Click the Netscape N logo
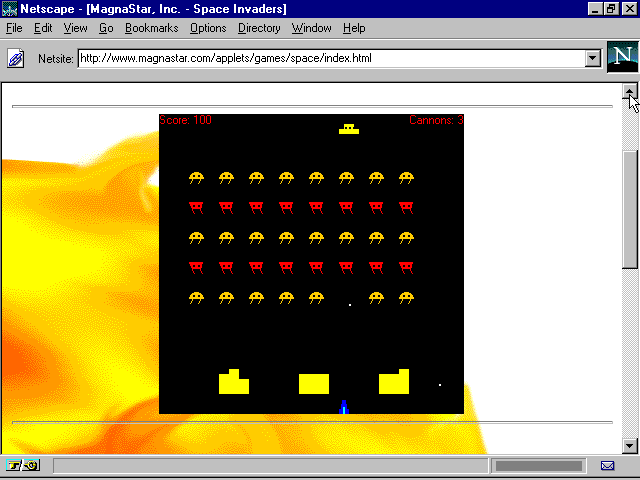Viewport: 640px width, 480px height. (621, 58)
